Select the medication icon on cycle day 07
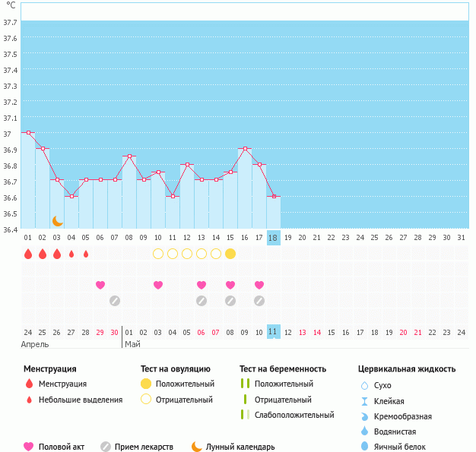The height and width of the screenshot is (452, 476). (x=115, y=301)
